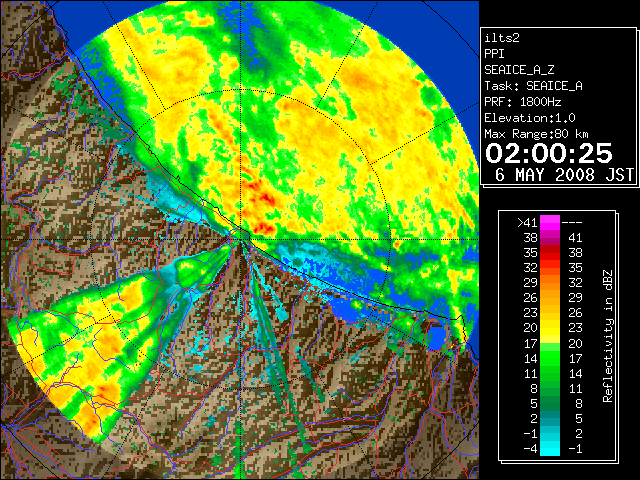Click the 'Task: SEAICE_A' line
The width and height of the screenshot is (640, 480).
click(x=533, y=86)
